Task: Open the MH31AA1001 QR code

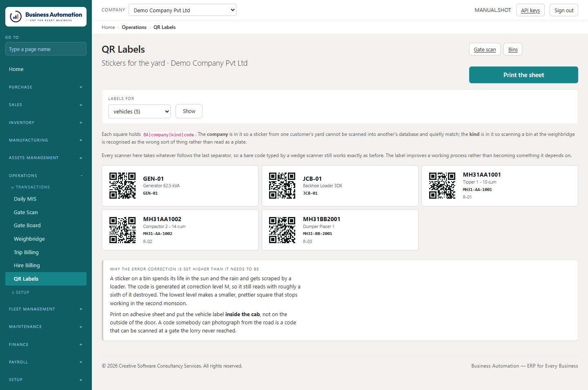Action: [442, 186]
